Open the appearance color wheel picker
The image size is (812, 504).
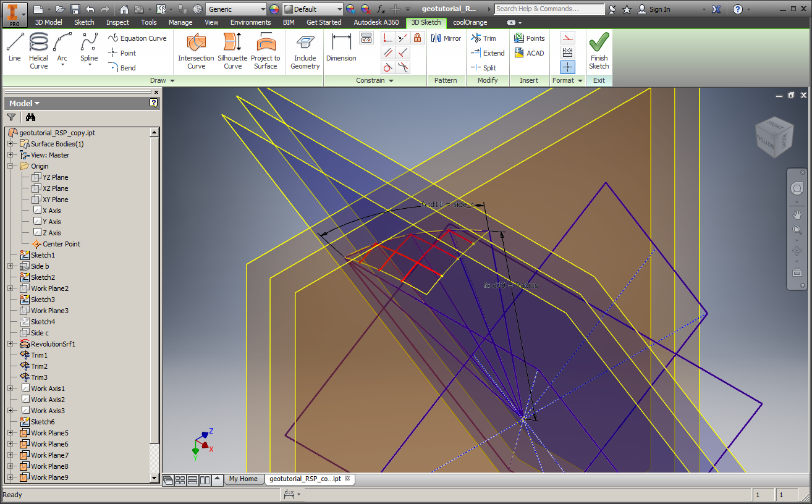[x=274, y=9]
